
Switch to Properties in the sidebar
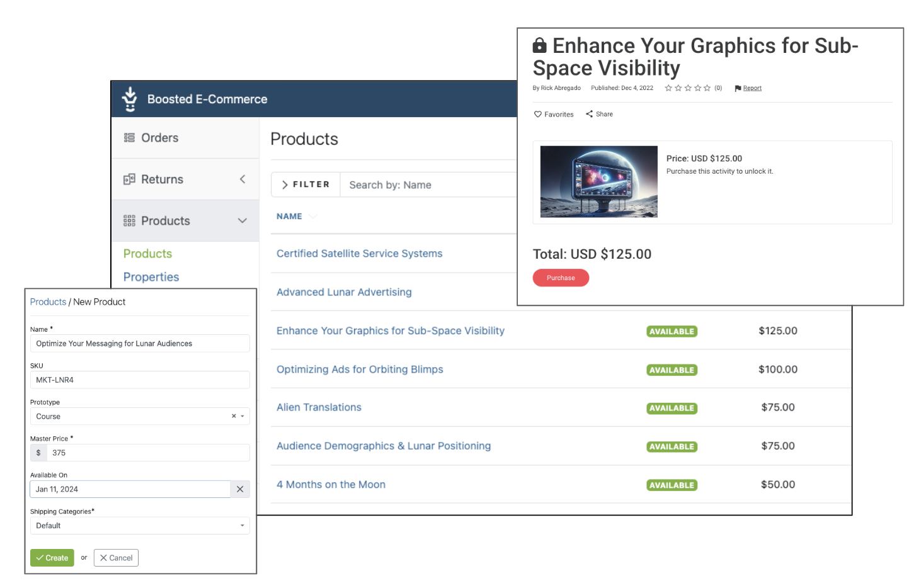(151, 276)
